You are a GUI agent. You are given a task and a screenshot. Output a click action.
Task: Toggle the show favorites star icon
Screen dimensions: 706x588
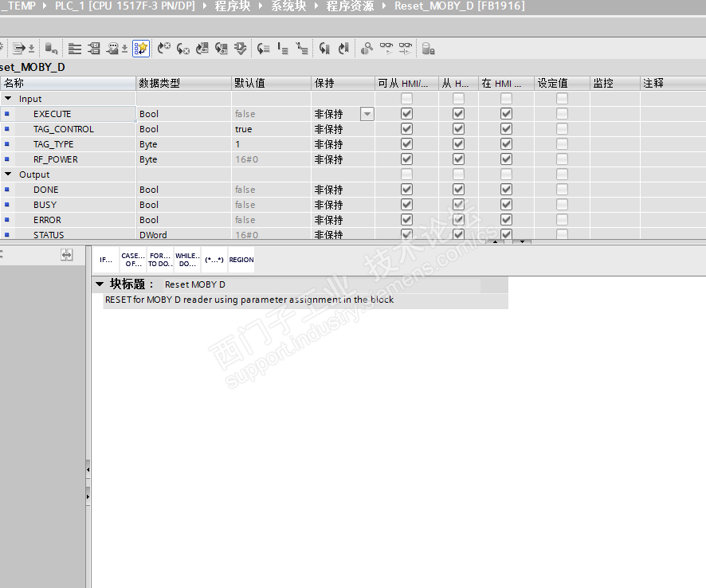(x=141, y=48)
